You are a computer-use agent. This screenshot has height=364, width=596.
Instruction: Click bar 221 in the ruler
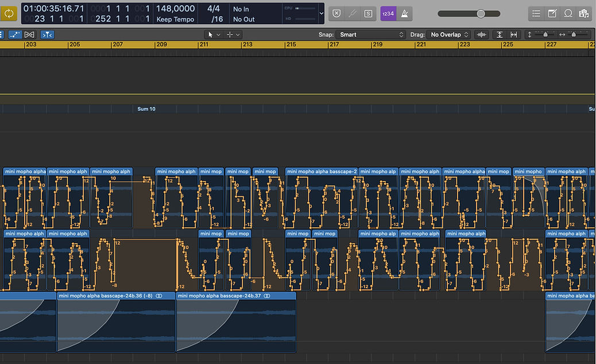(421, 44)
